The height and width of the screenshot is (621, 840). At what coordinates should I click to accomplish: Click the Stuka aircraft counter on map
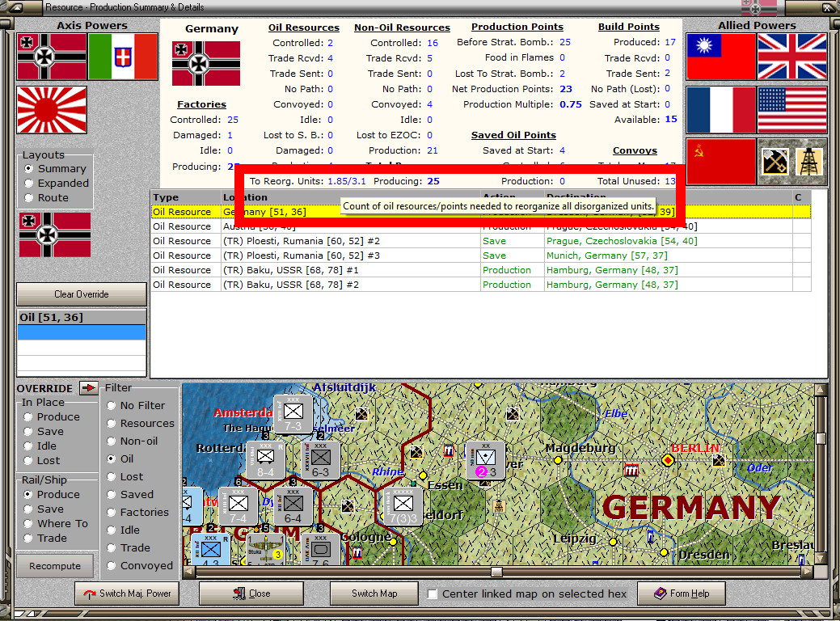[x=266, y=549]
